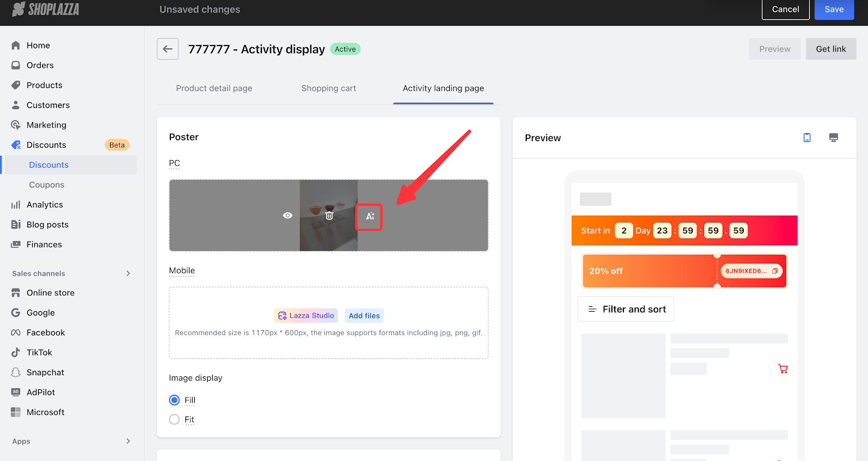Image resolution: width=868 pixels, height=461 pixels.
Task: Copy the coupon code 6JN9IXED6
Action: click(x=775, y=271)
